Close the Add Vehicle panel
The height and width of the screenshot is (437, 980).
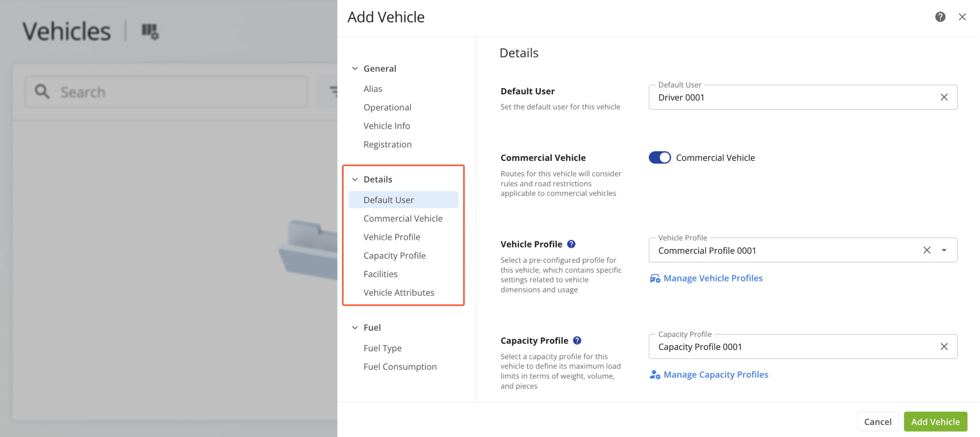[x=962, y=17]
